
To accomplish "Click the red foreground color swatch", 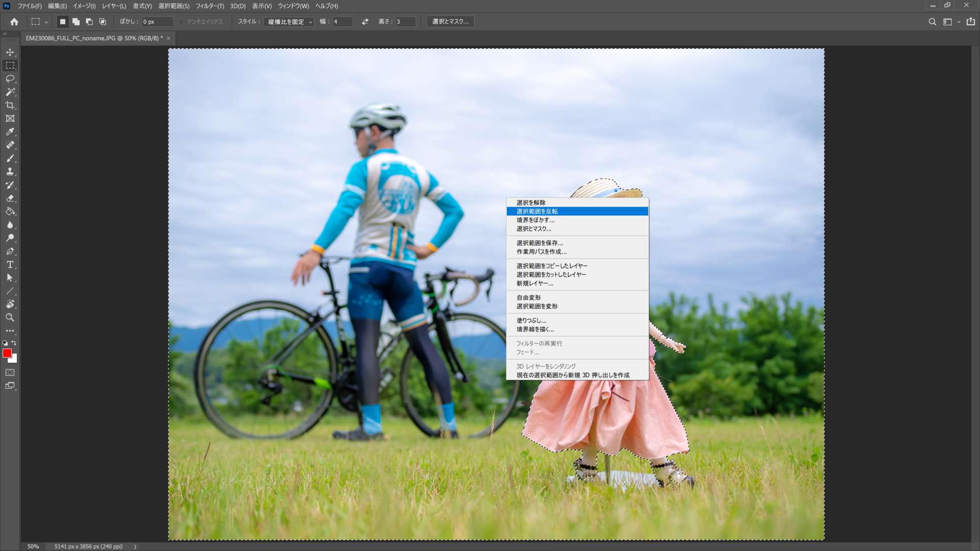I will pyautogui.click(x=7, y=353).
